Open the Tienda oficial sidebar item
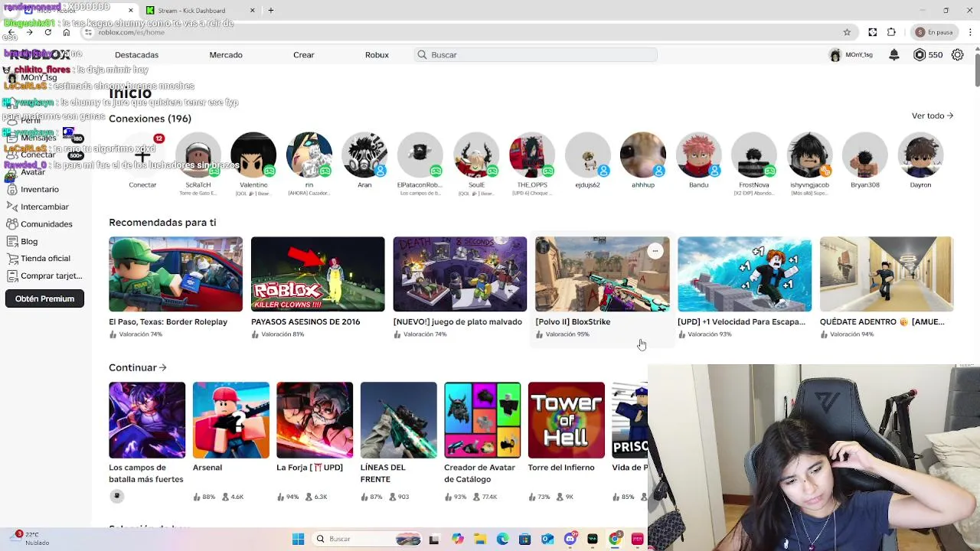The height and width of the screenshot is (551, 980). click(45, 259)
